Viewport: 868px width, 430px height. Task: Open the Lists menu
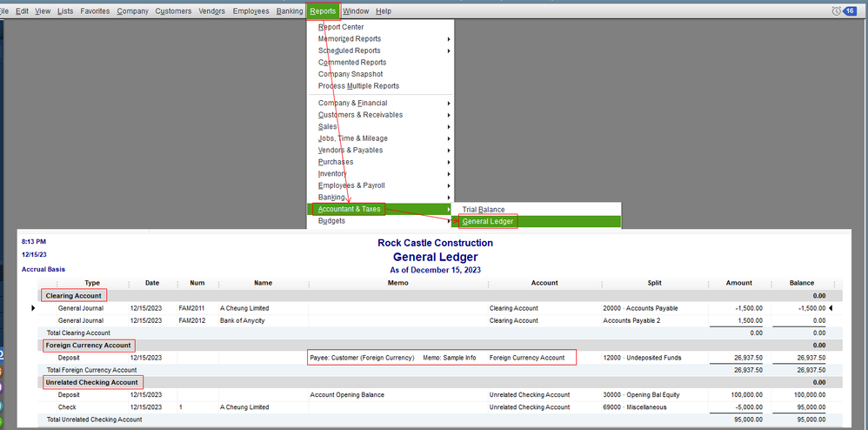65,11
